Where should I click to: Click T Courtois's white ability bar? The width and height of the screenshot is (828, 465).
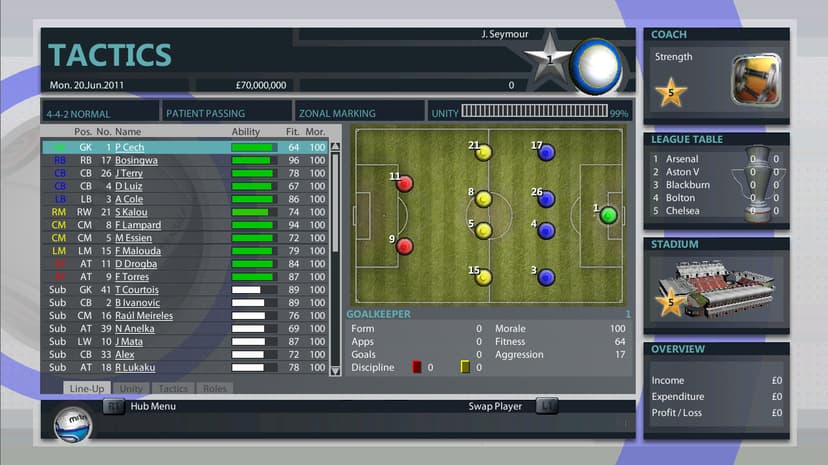click(x=254, y=289)
